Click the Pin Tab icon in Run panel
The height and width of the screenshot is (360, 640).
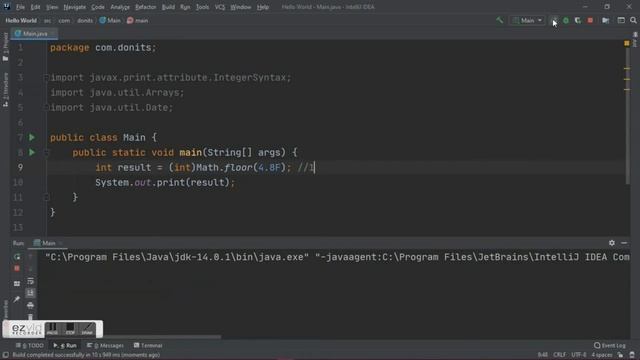(17, 299)
